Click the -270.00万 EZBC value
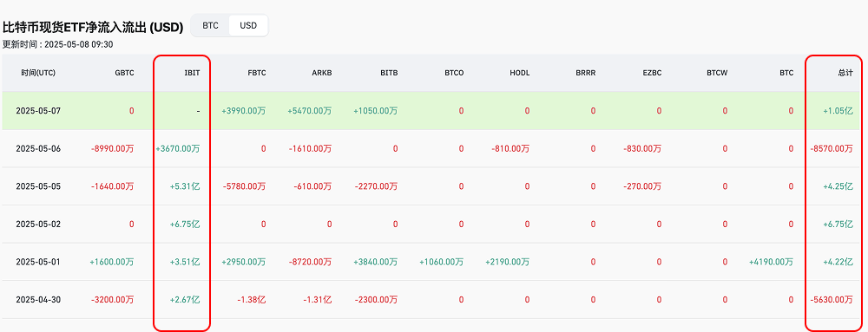Viewport: 868px width, 332px height. [642, 186]
